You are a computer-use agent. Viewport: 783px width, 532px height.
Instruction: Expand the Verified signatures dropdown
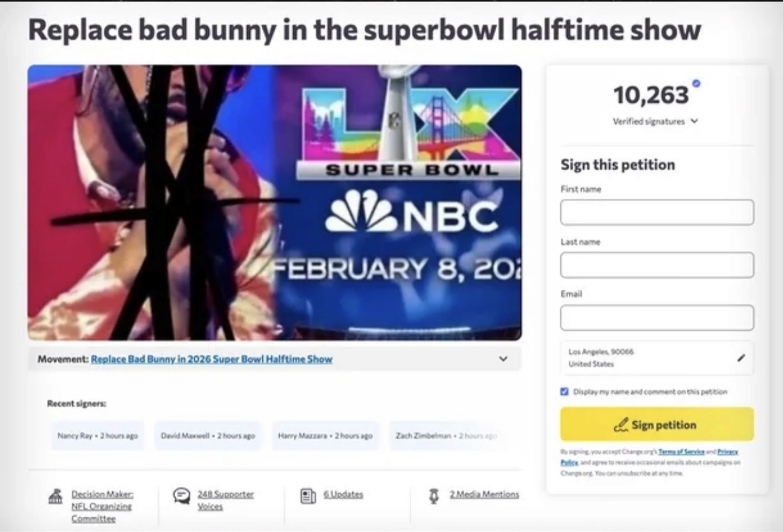(x=694, y=121)
